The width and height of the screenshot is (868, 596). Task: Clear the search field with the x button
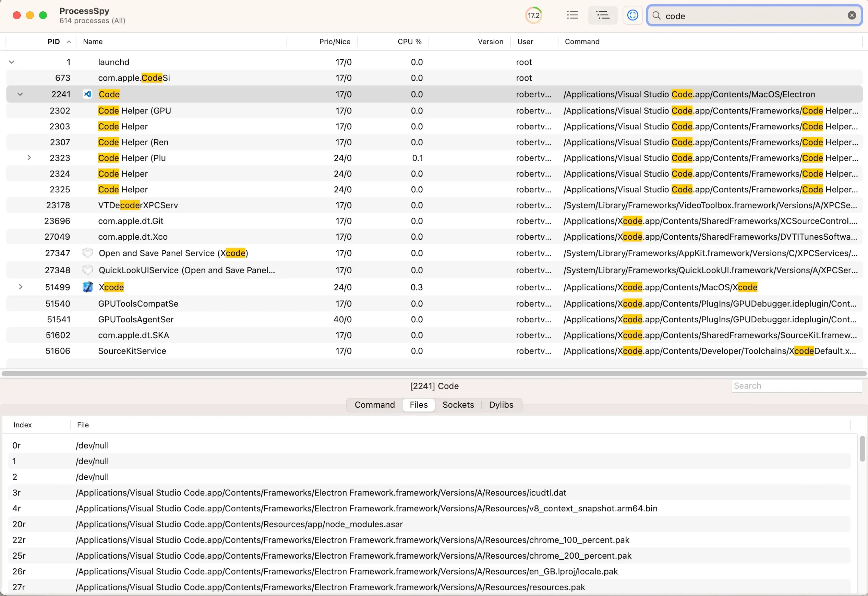click(x=852, y=15)
